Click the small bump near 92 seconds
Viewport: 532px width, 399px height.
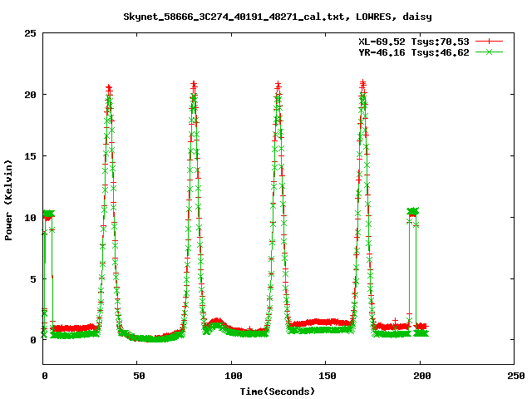[216, 323]
